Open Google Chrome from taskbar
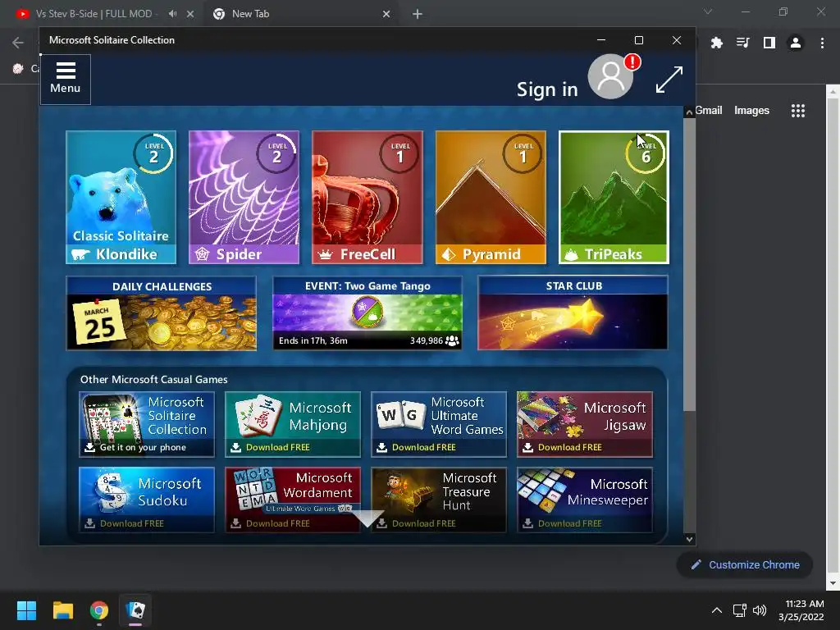This screenshot has width=840, height=630. [99, 610]
